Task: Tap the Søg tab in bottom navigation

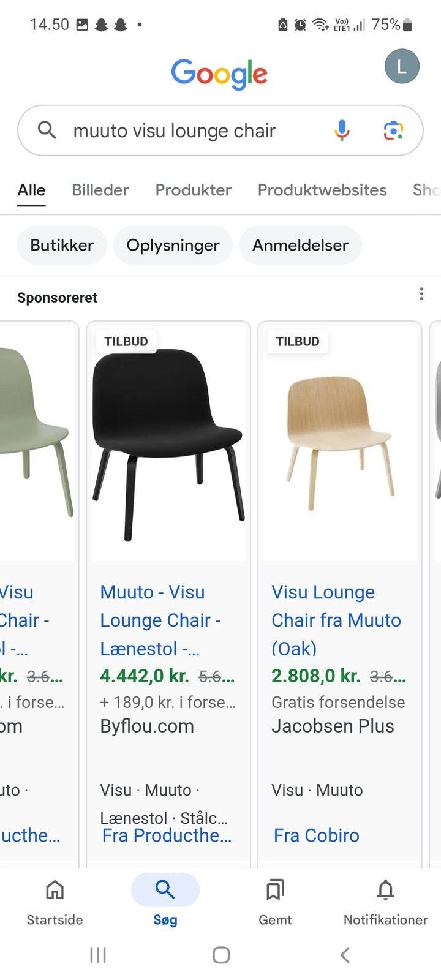Action: (165, 891)
